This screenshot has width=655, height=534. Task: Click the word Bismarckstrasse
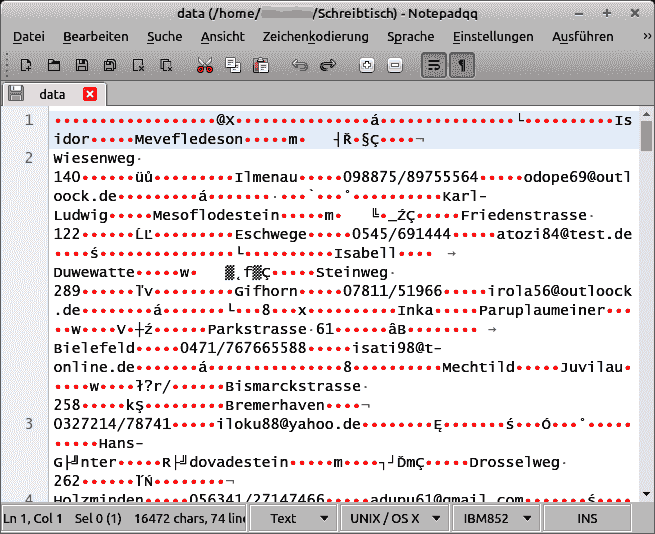pos(293,386)
